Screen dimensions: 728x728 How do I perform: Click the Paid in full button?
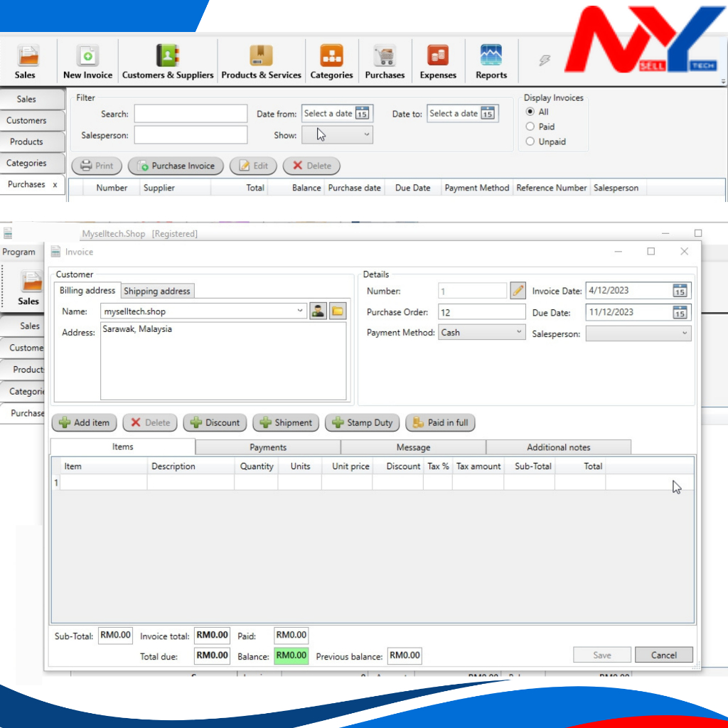pyautogui.click(x=440, y=423)
